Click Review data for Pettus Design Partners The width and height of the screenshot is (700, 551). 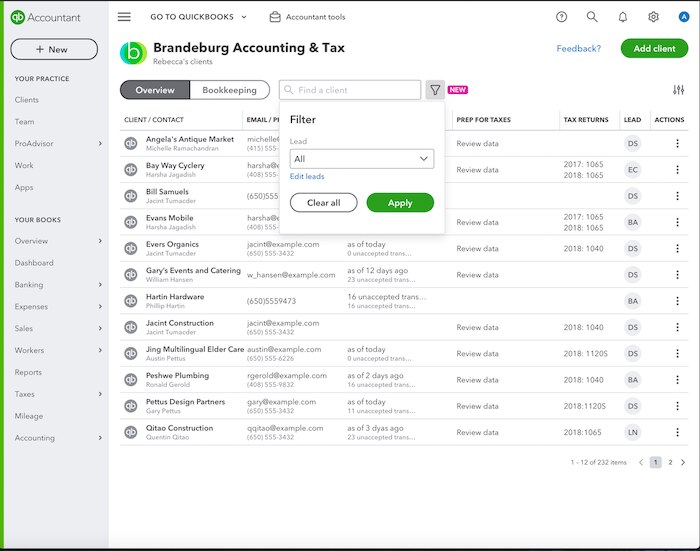(477, 406)
